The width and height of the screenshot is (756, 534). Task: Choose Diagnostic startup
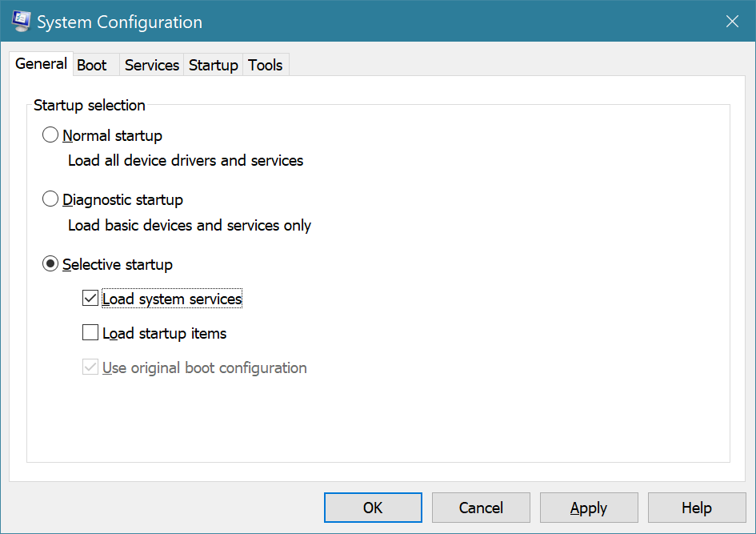pos(50,199)
